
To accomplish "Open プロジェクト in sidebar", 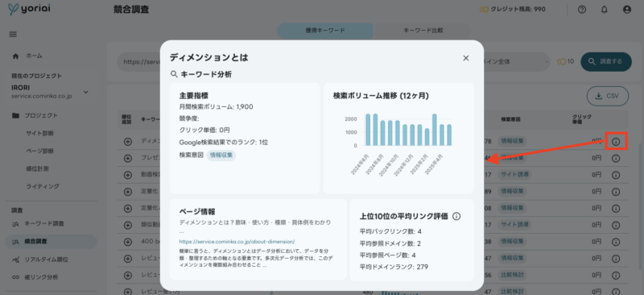I will [x=41, y=115].
